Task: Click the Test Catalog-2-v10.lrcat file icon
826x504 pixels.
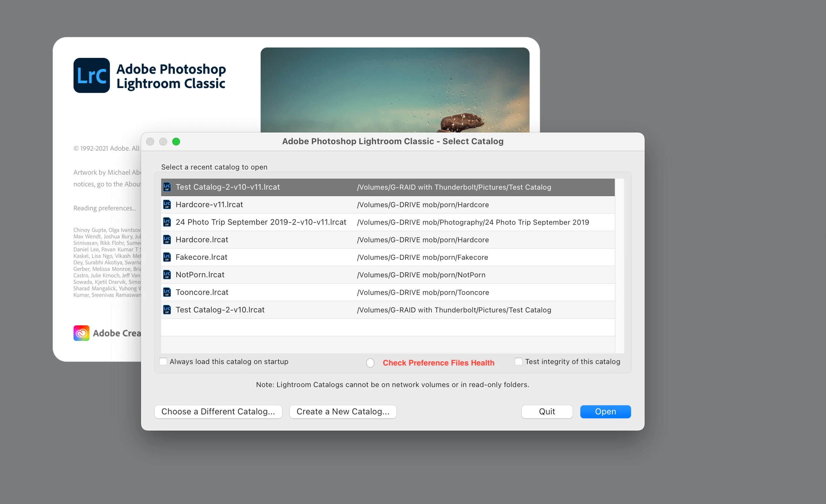Action: tap(167, 309)
